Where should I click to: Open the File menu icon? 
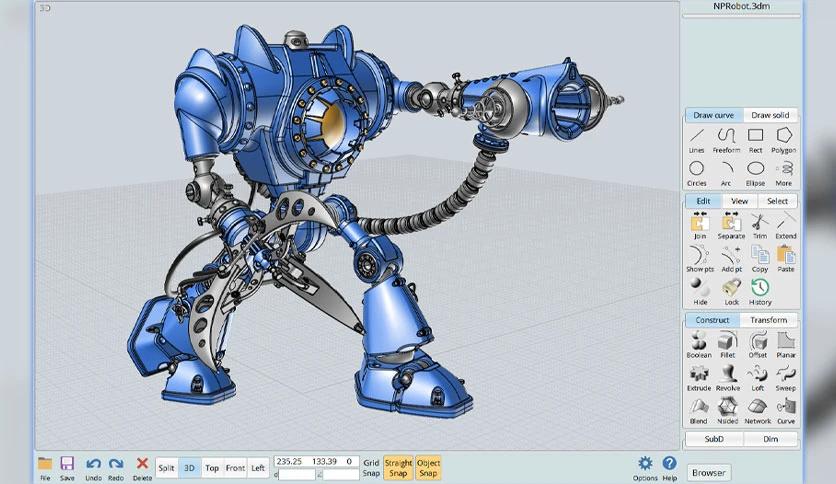pos(45,468)
